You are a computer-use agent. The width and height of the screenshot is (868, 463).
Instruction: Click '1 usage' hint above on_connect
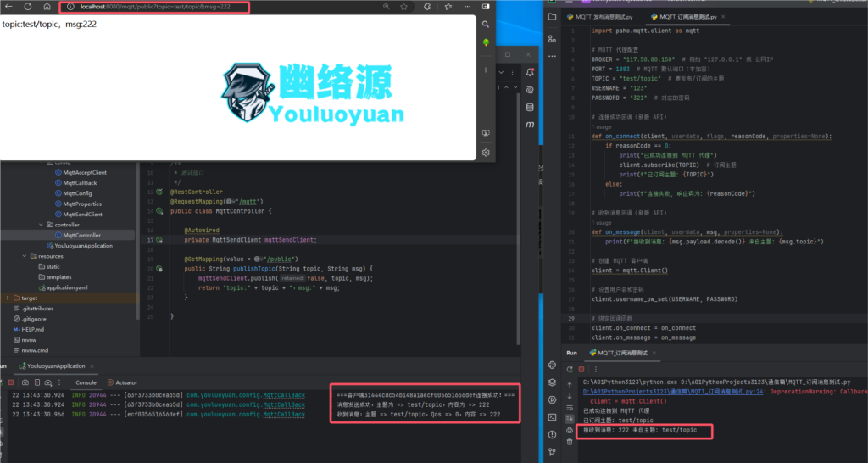point(601,127)
